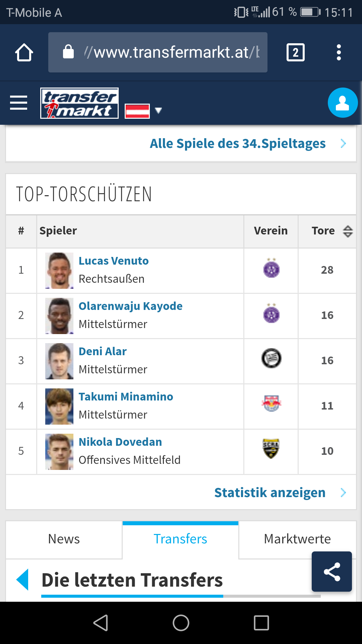Tap the share floating button
362x644 pixels.
(332, 572)
